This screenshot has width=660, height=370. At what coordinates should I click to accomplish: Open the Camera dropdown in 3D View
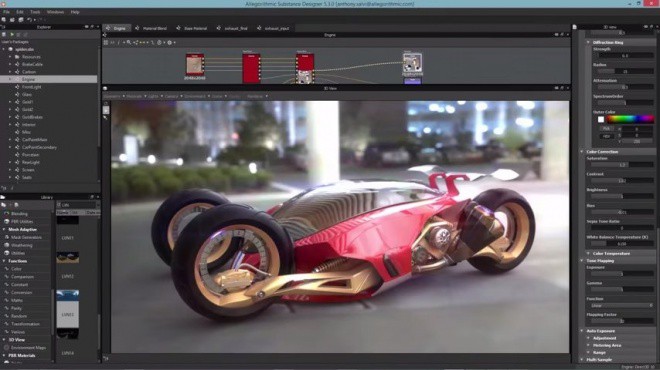172,96
